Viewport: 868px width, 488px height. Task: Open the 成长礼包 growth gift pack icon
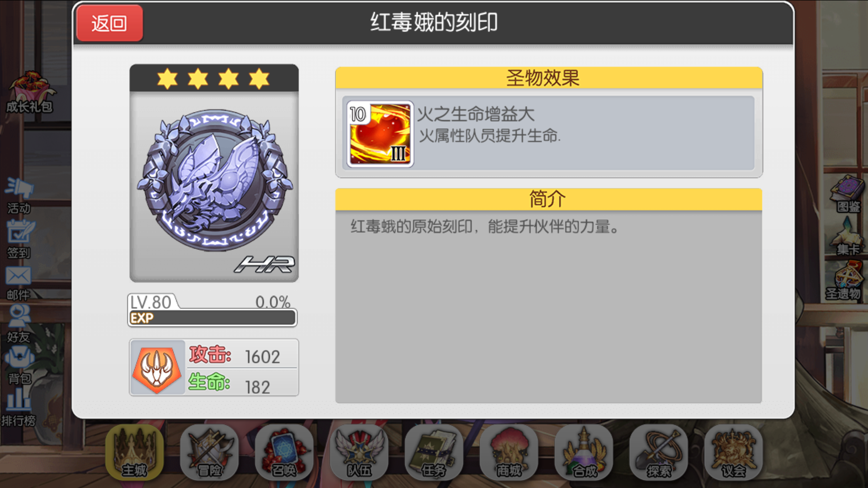click(30, 92)
